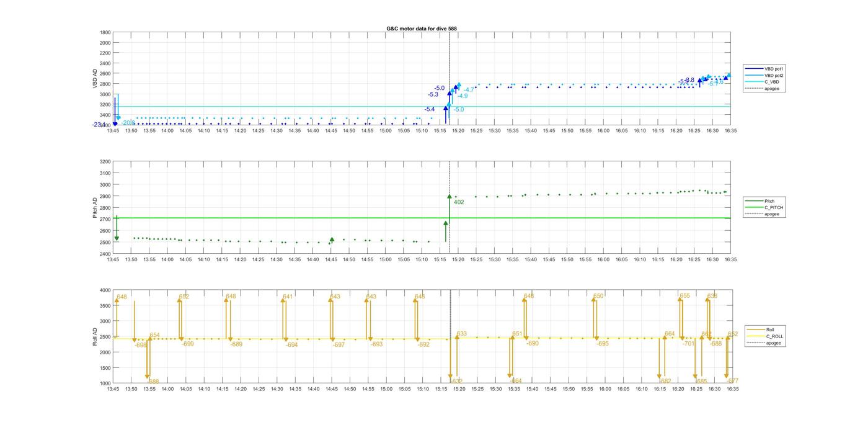Click the '1500' tick on Roll AD axis
Screen dimensions: 868x430
105,368
